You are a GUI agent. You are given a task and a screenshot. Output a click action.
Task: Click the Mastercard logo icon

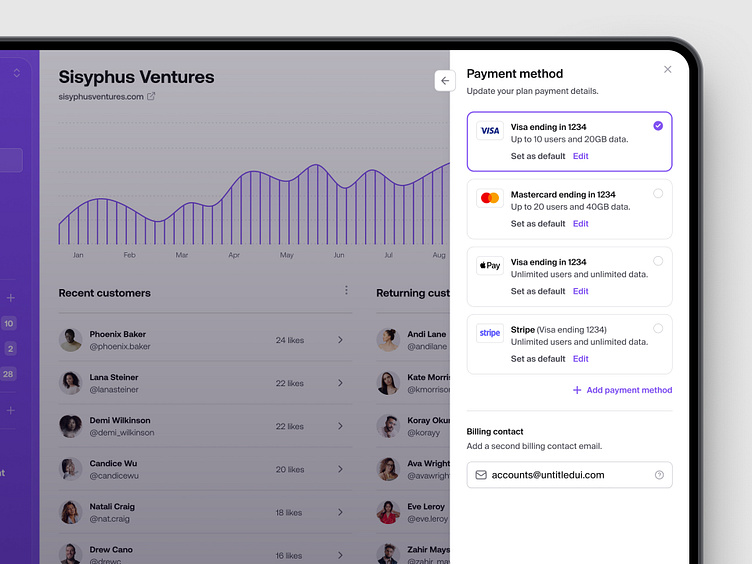[489, 198]
